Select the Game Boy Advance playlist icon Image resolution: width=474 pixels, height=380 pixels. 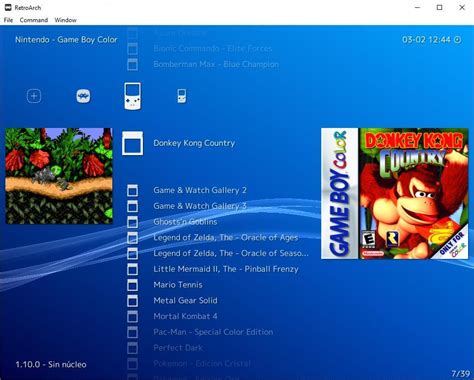point(182,96)
